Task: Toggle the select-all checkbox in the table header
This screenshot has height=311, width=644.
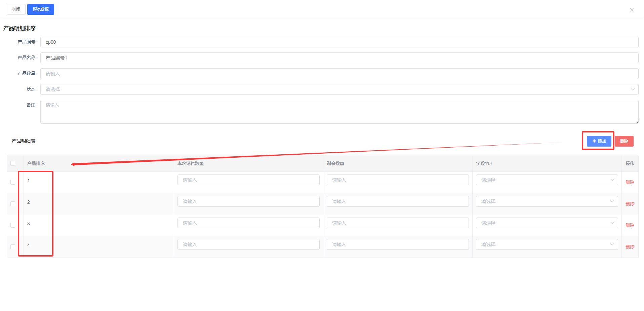Action: (x=13, y=163)
